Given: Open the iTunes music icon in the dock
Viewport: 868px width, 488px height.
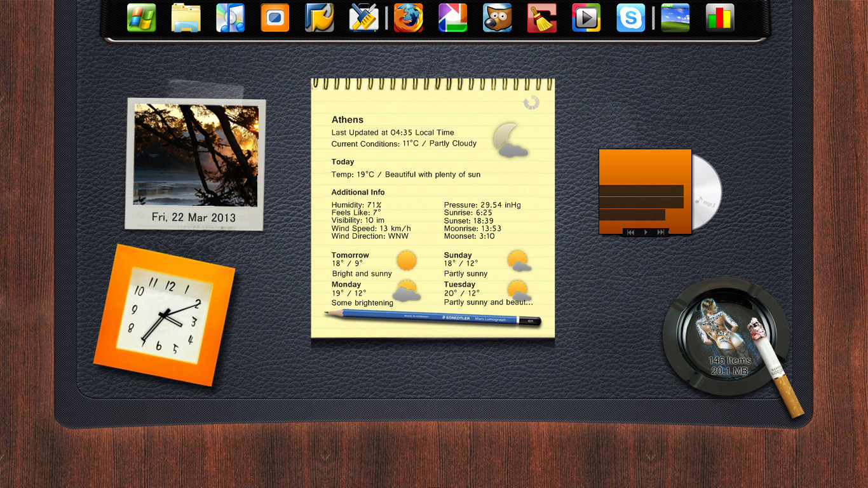Looking at the screenshot, I should coord(229,18).
